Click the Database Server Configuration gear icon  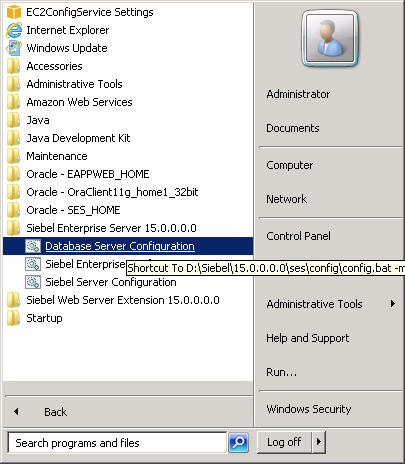(33, 246)
